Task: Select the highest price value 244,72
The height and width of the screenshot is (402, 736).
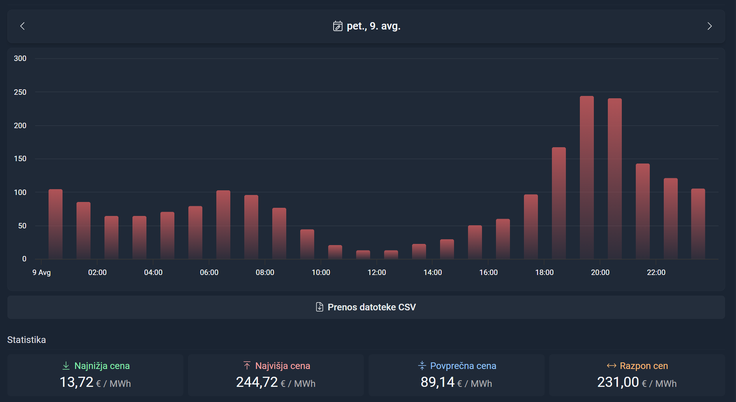Action: 257,382
